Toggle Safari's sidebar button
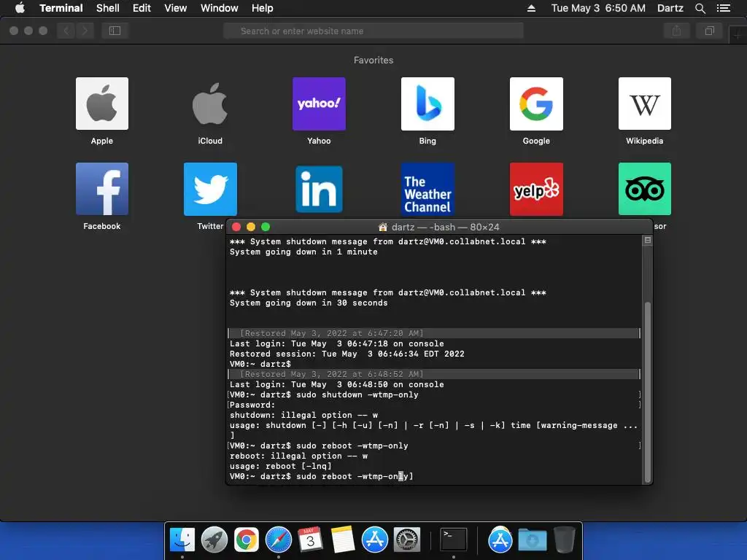 pos(115,31)
